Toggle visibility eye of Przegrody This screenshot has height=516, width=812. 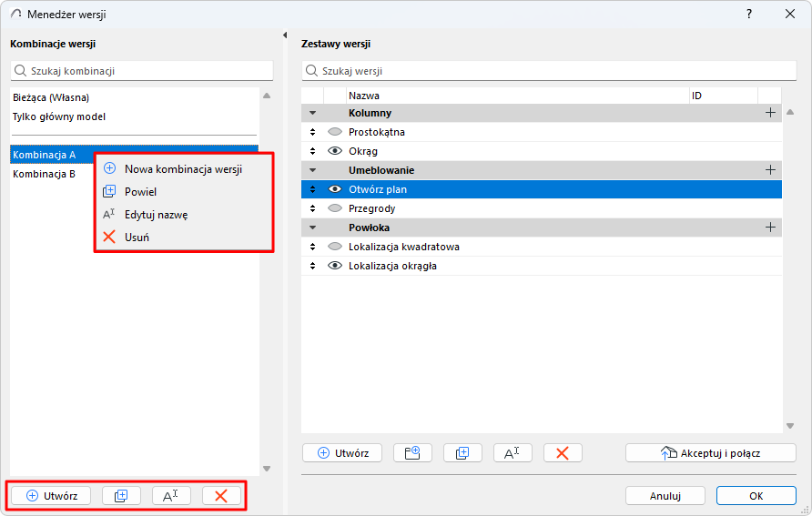pos(335,208)
